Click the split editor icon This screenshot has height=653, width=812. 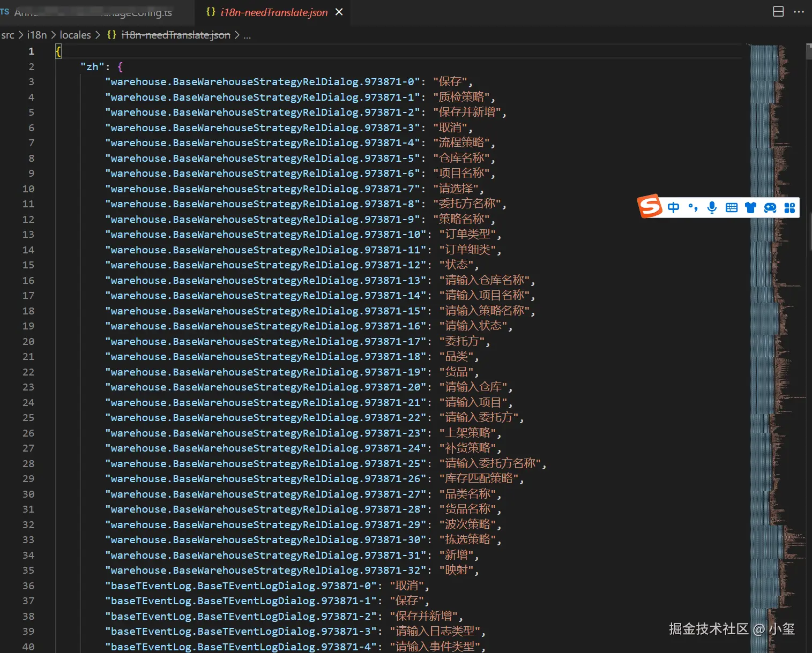coord(778,12)
